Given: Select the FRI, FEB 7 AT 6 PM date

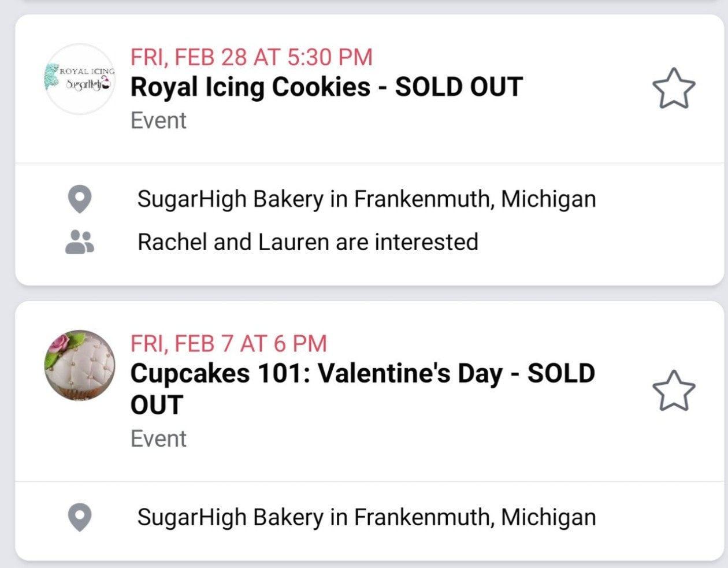Looking at the screenshot, I should pos(229,344).
